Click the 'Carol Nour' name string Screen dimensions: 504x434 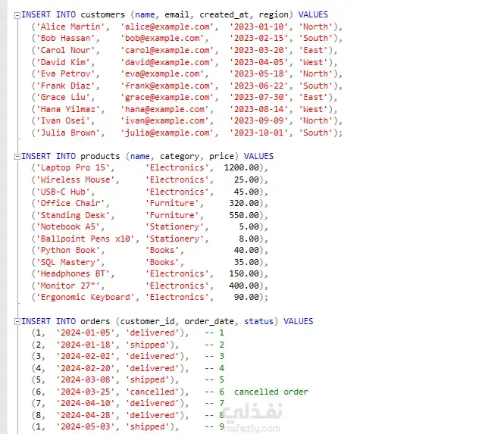point(65,50)
